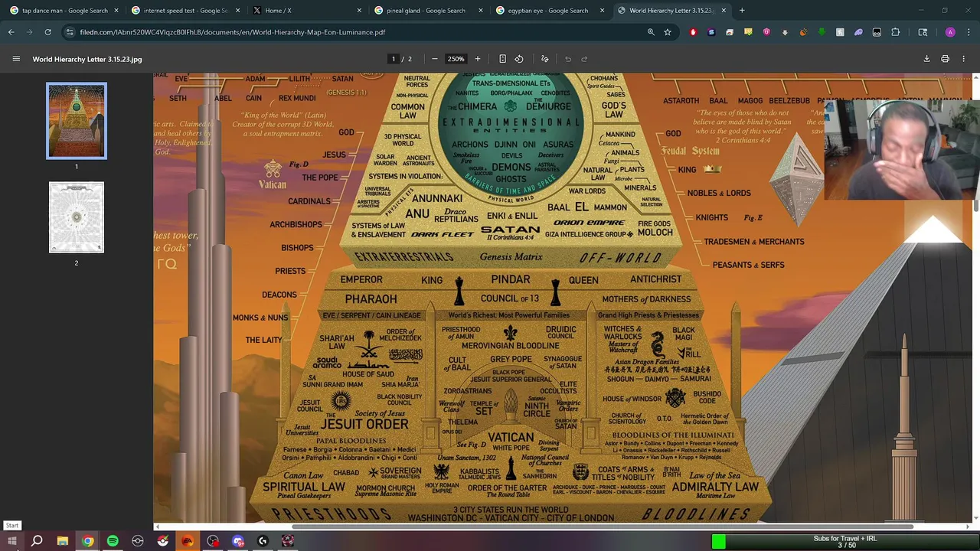980x551 pixels.
Task: Open File Explorer from taskbar
Action: coord(63,541)
